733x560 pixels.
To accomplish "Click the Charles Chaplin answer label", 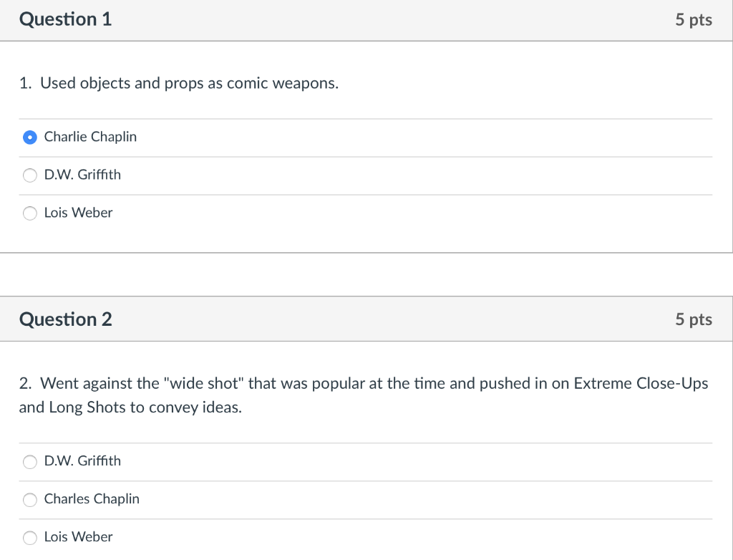I will tap(92, 499).
